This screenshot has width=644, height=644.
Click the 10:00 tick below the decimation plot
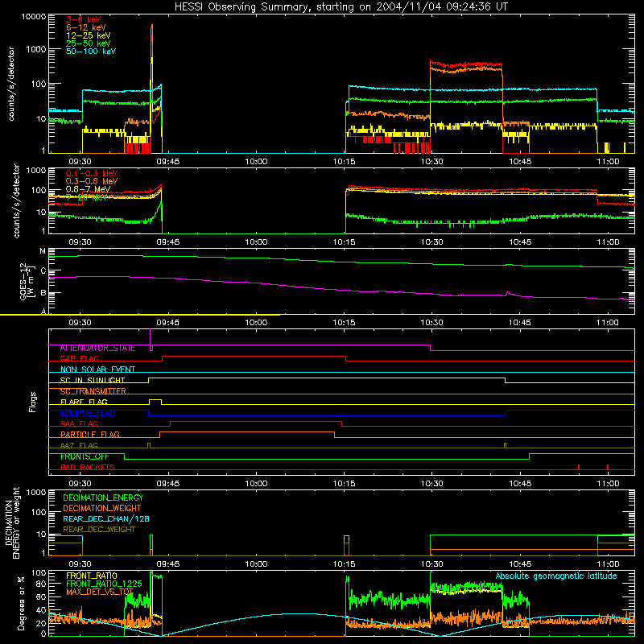pyautogui.click(x=256, y=564)
